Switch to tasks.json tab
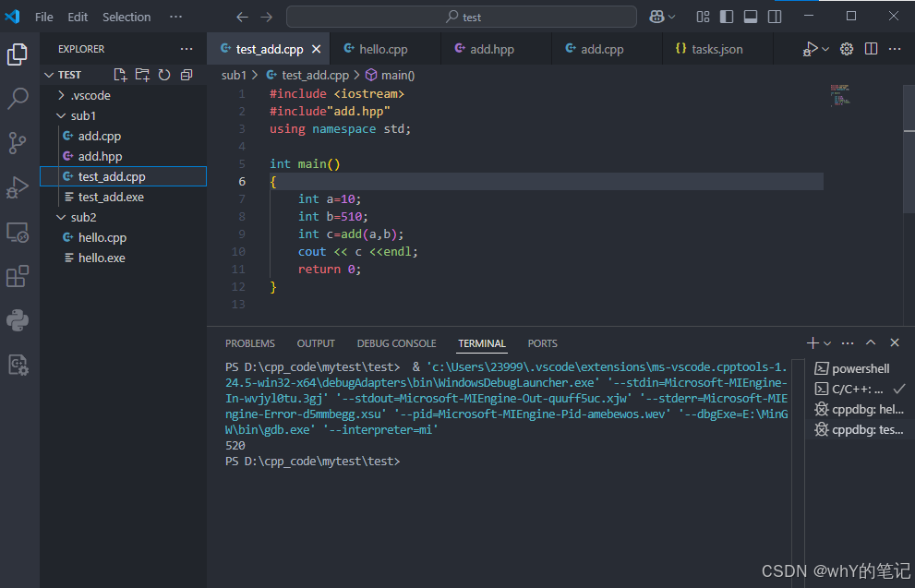 [717, 49]
